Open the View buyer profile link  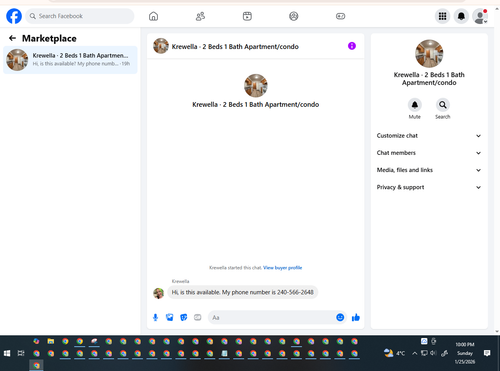tap(283, 268)
